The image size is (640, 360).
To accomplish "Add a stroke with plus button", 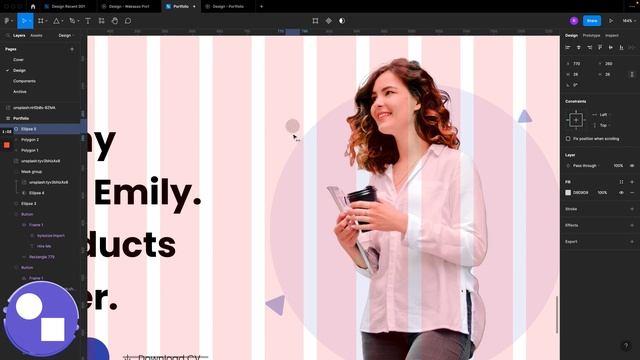I will (x=632, y=209).
